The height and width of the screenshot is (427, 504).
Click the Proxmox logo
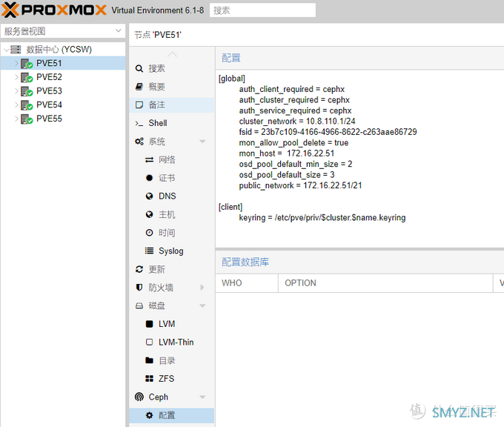(54, 10)
